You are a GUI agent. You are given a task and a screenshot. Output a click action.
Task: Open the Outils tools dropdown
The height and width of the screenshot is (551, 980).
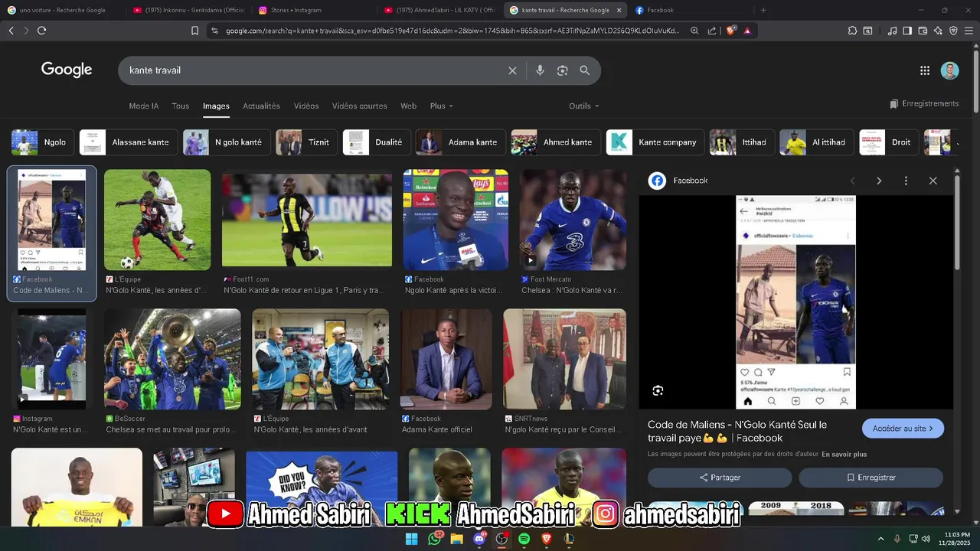pyautogui.click(x=584, y=106)
